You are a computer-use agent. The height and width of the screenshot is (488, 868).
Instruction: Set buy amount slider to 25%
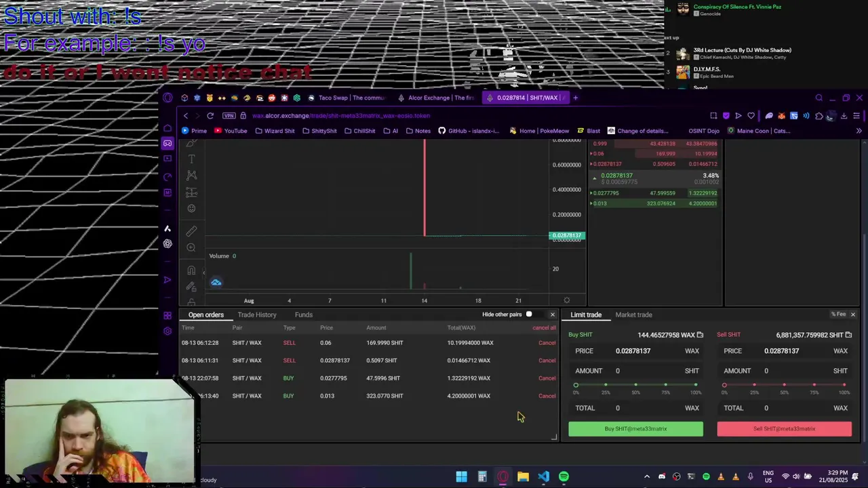606,385
